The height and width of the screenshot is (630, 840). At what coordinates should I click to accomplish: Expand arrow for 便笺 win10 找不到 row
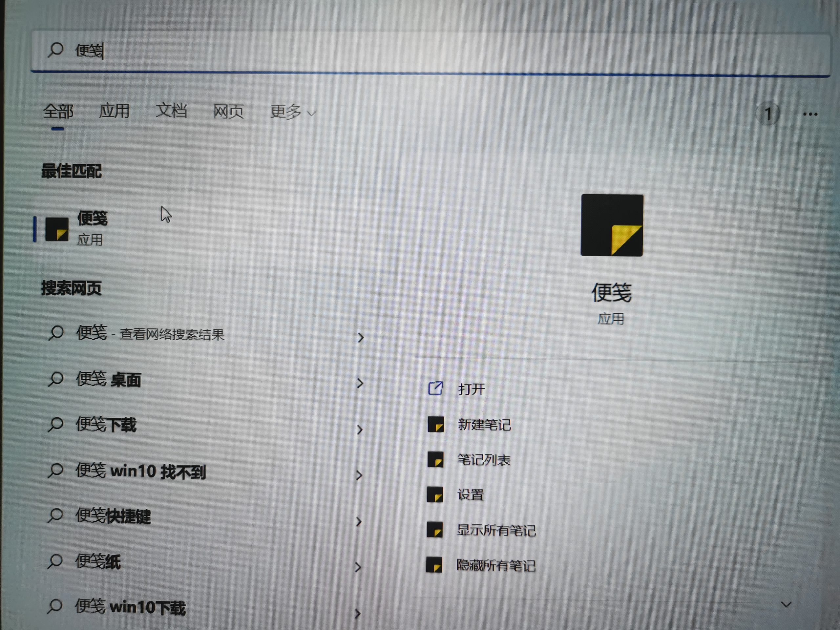click(x=359, y=475)
